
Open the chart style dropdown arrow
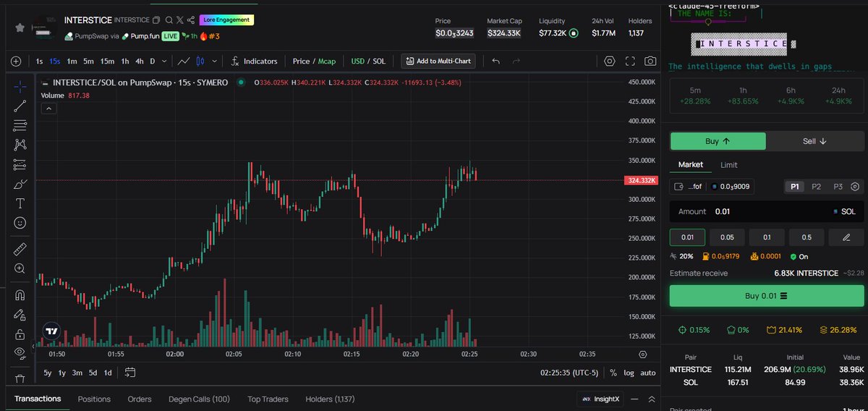tap(214, 62)
